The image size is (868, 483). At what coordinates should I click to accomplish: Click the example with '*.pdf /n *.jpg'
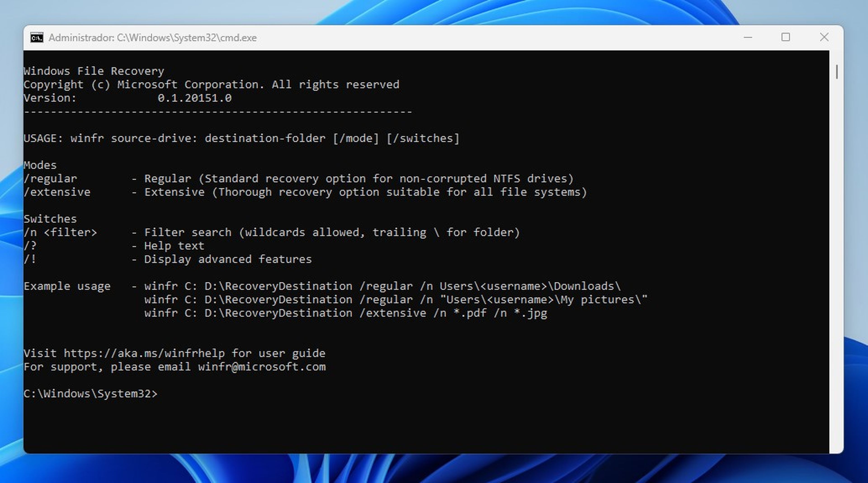346,313
